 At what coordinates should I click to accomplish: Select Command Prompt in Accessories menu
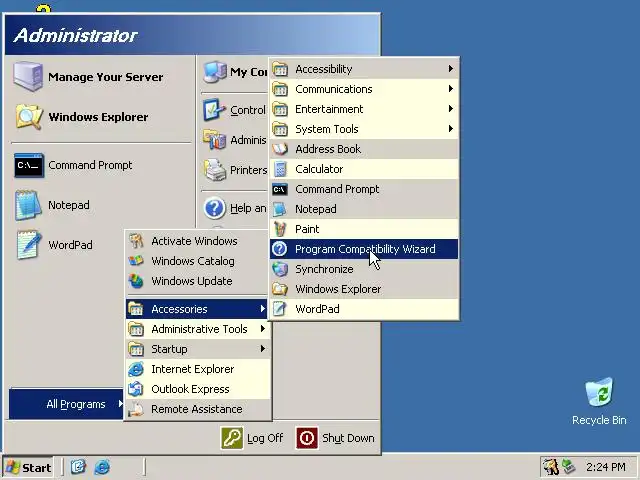click(364, 189)
